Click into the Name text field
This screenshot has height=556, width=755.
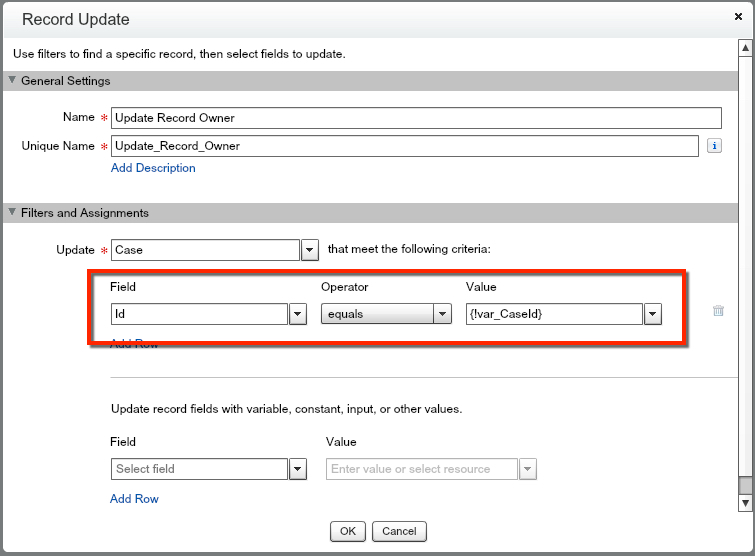tap(415, 118)
